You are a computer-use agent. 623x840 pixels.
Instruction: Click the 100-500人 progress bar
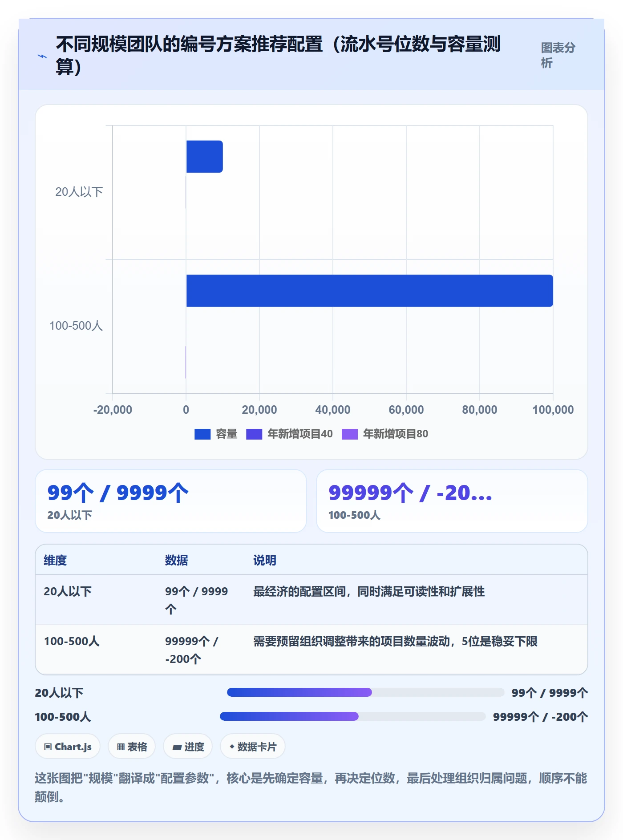[353, 716]
